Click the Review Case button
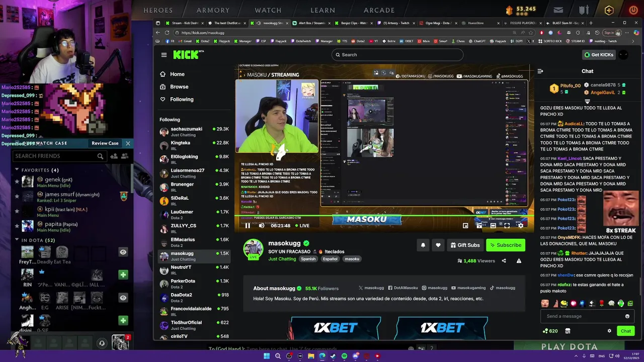Screen dimensions: 644x362 point(105,143)
